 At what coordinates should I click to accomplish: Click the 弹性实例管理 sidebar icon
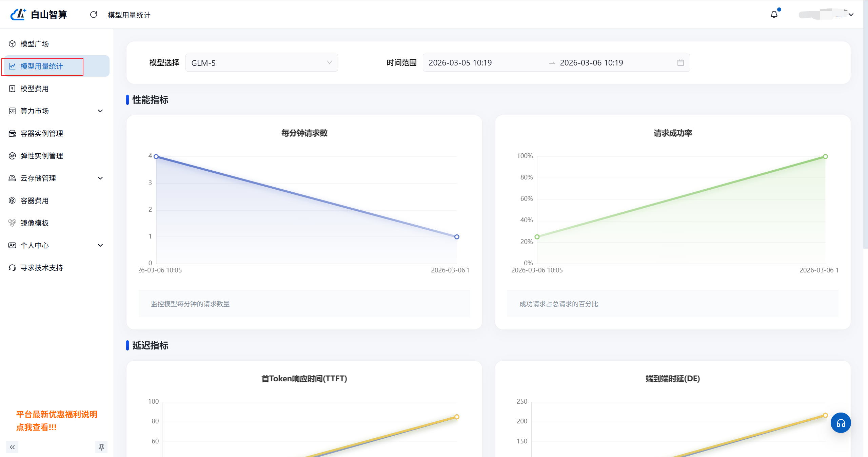pos(12,156)
